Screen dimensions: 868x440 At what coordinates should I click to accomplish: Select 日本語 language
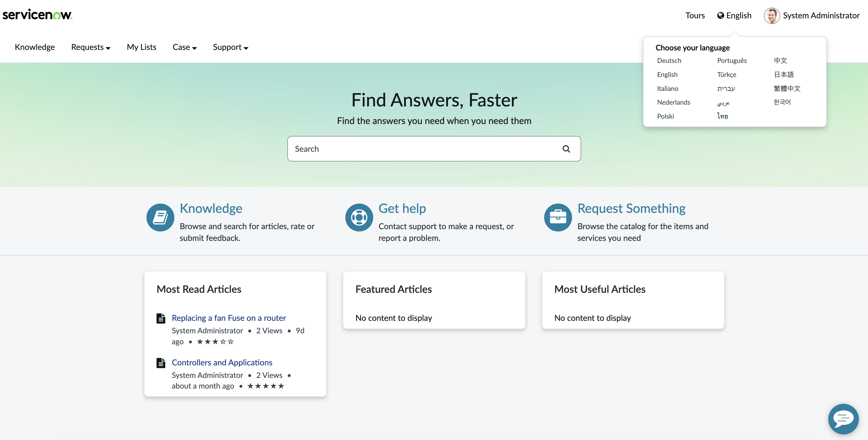pyautogui.click(x=783, y=75)
